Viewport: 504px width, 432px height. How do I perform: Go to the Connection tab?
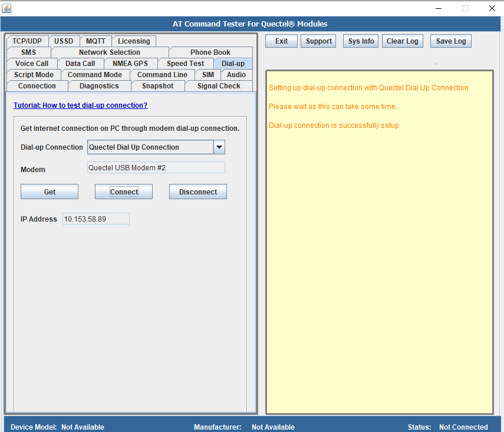pyautogui.click(x=37, y=86)
